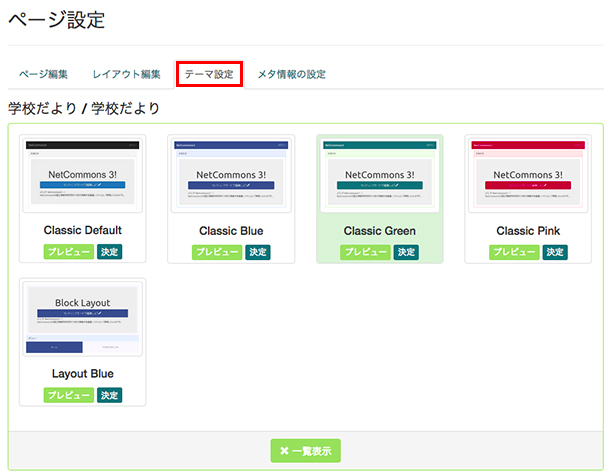This screenshot has height=476, width=610.
Task: Open the ページ編集 tab
Action: point(44,74)
